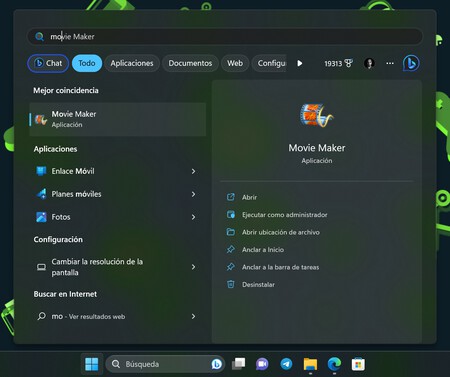The height and width of the screenshot is (377, 450).
Task: Choose Ejecutar como administrador
Action: pyautogui.click(x=285, y=215)
